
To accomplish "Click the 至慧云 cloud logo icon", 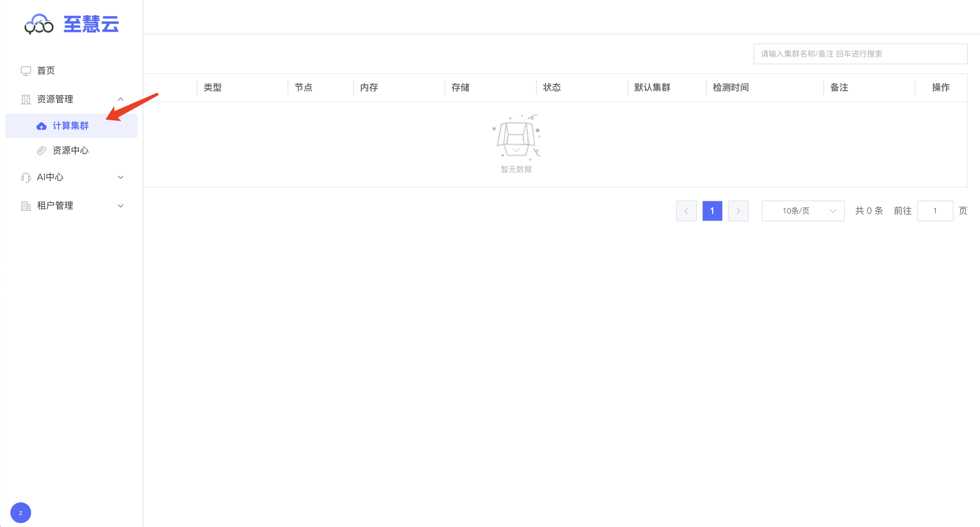I will [39, 24].
